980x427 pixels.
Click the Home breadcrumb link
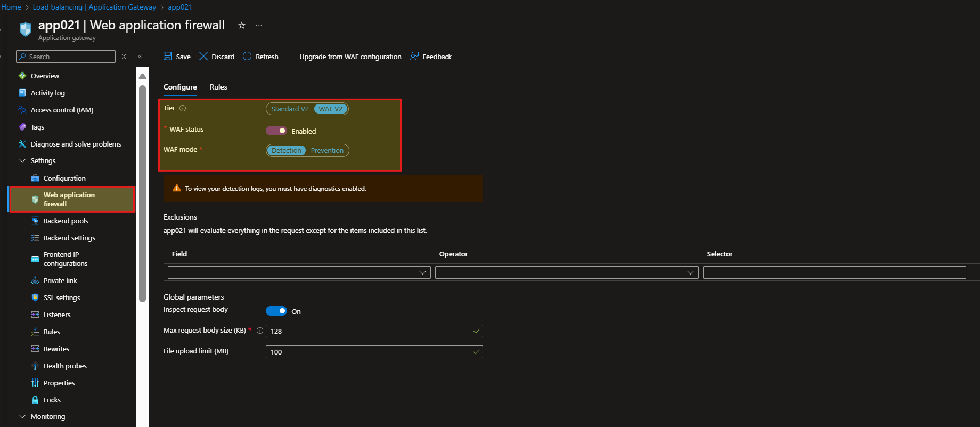[x=11, y=7]
